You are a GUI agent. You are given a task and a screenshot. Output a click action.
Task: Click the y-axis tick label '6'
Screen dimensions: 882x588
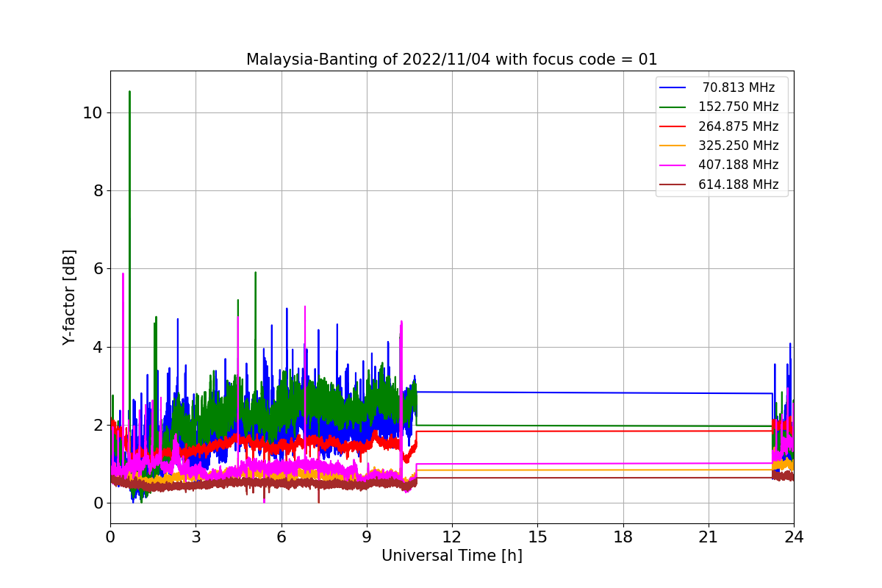pos(98,269)
